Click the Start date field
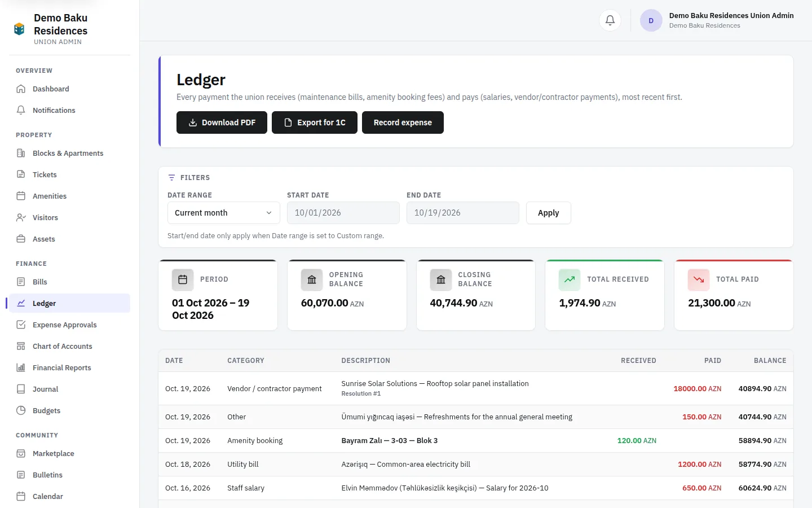812x508 pixels. (x=343, y=213)
